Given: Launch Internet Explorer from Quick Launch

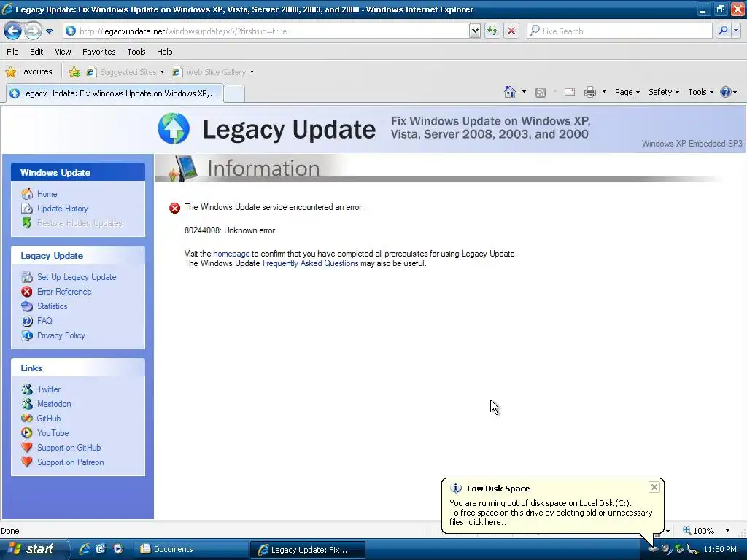Looking at the screenshot, I should click(x=85, y=549).
